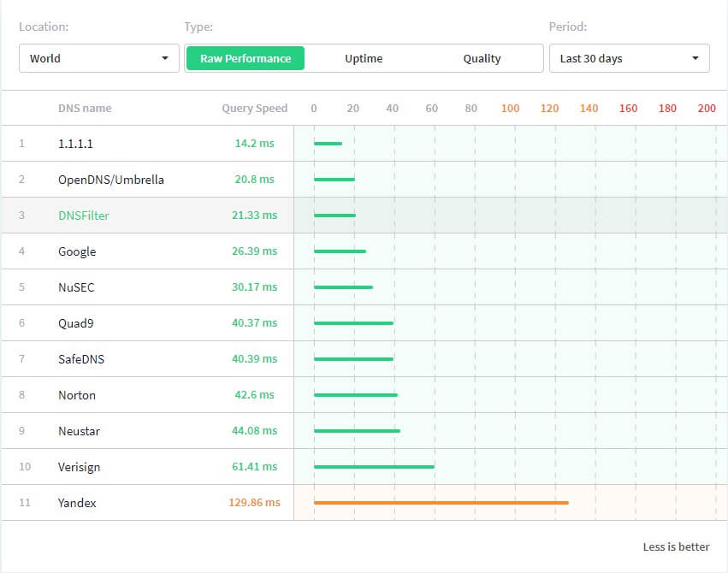Click the OpenDNS/Umbrella entry

pos(111,180)
